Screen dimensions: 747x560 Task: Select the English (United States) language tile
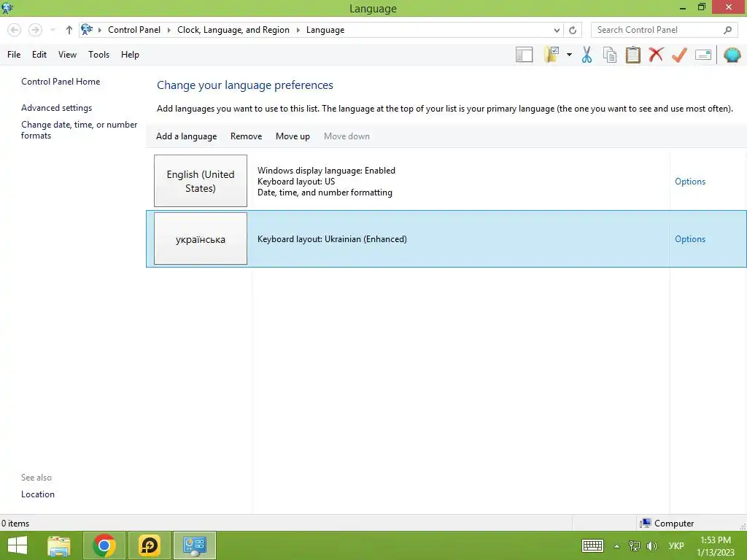click(201, 181)
